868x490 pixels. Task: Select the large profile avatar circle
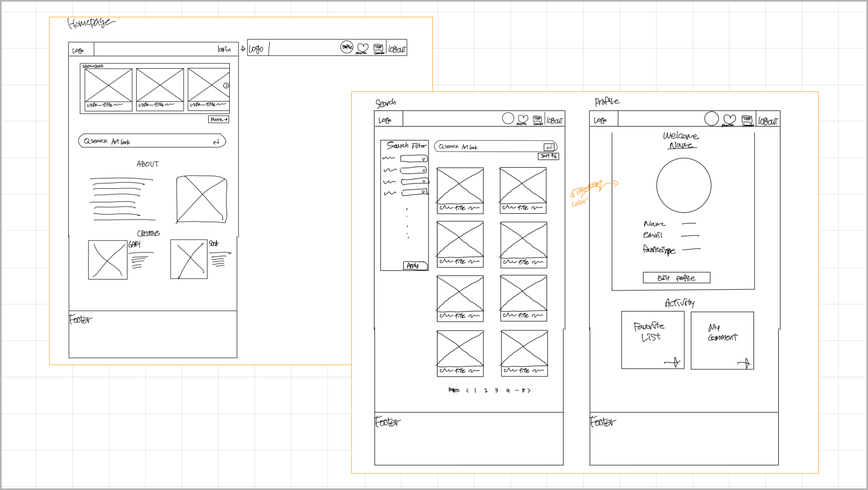(x=684, y=186)
